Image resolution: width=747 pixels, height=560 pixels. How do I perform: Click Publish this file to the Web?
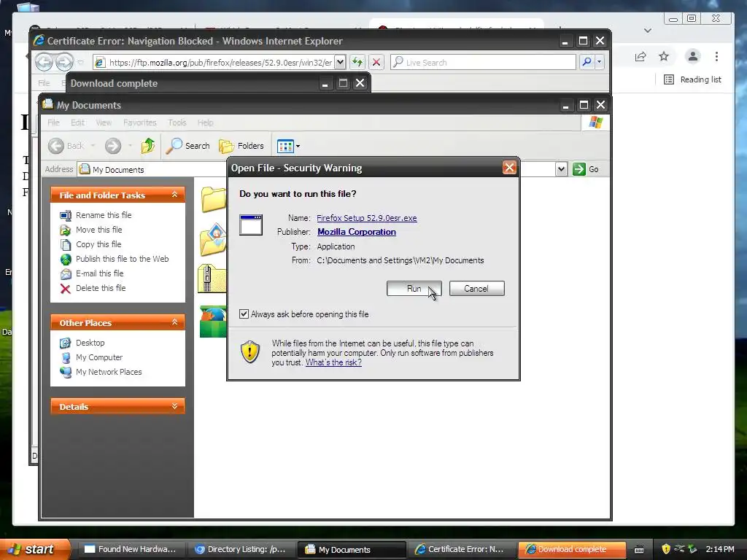pos(122,259)
